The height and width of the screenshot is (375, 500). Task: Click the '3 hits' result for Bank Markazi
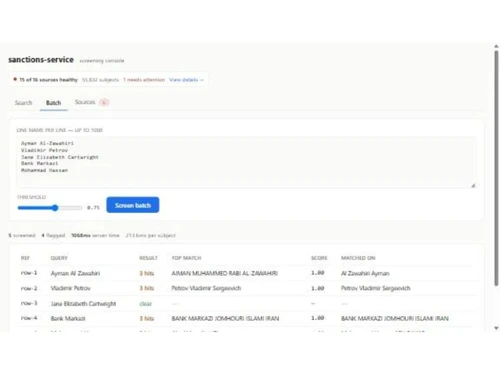pyautogui.click(x=147, y=318)
